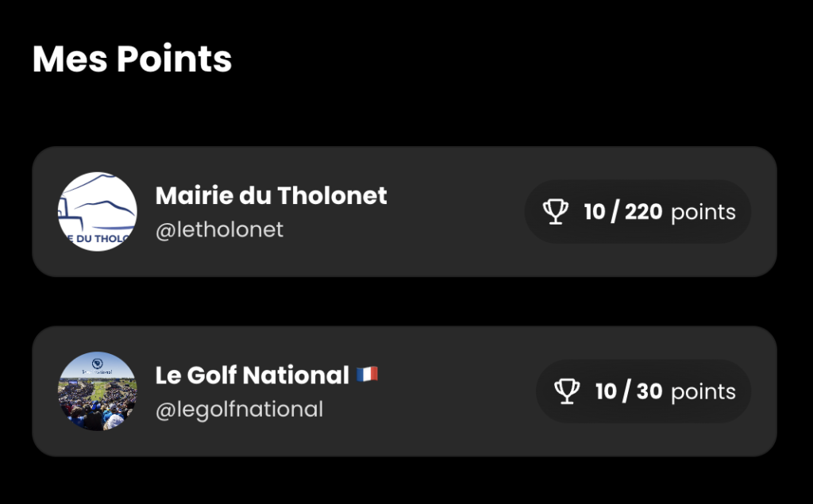813x504 pixels.
Task: Tap the 10 / 30 points badge
Action: [x=644, y=391]
